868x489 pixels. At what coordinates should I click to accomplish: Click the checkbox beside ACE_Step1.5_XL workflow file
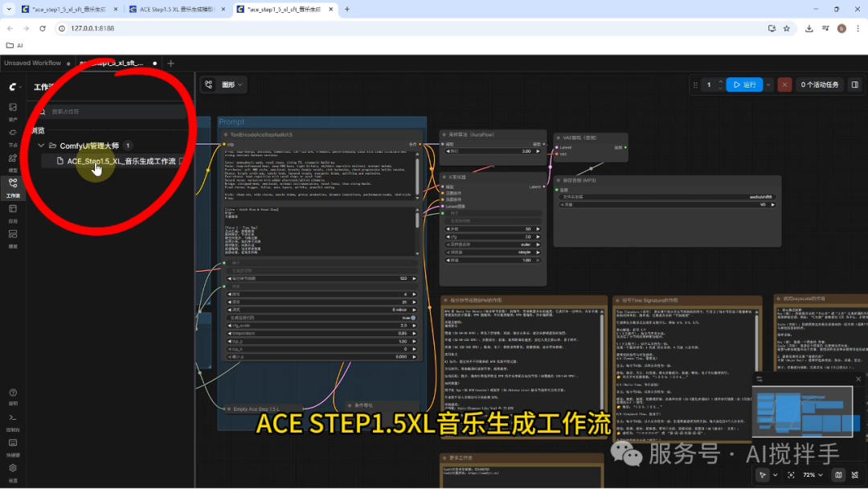182,161
